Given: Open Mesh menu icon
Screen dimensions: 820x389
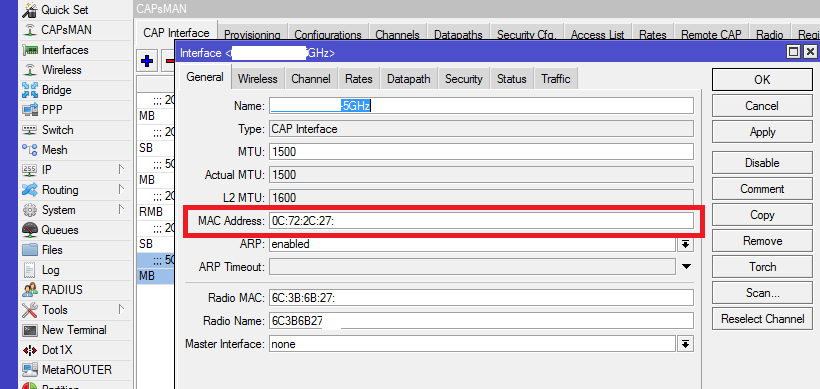Looking at the screenshot, I should 30,150.
